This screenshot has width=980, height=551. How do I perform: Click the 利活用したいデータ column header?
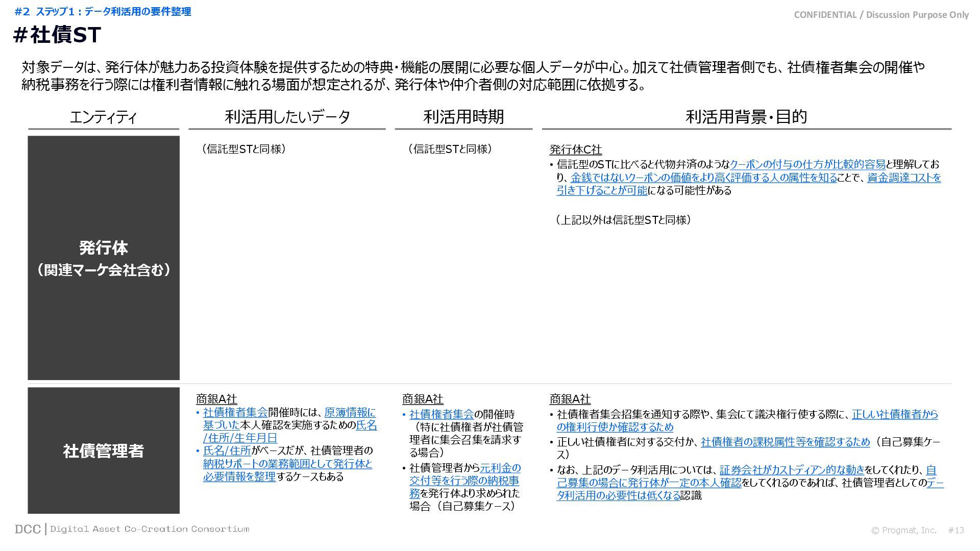pos(287,117)
